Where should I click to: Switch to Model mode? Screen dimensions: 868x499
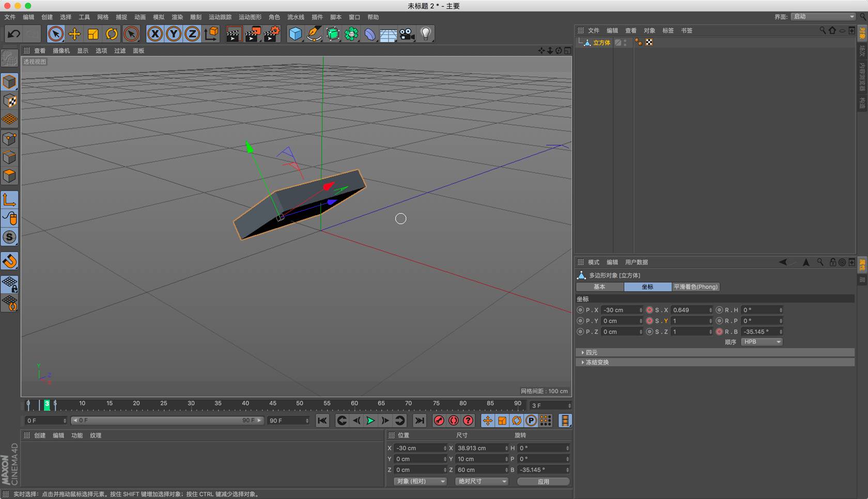[x=9, y=82]
